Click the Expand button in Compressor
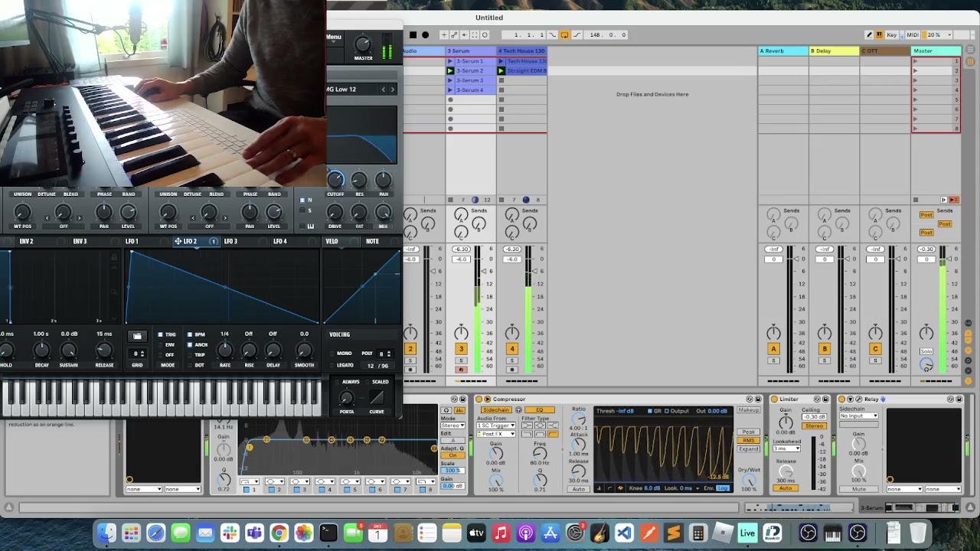This screenshot has width=980, height=551. [x=748, y=448]
